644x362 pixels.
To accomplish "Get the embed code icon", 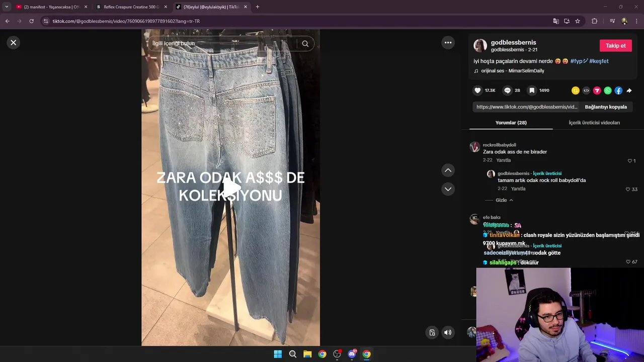I will coord(586,90).
